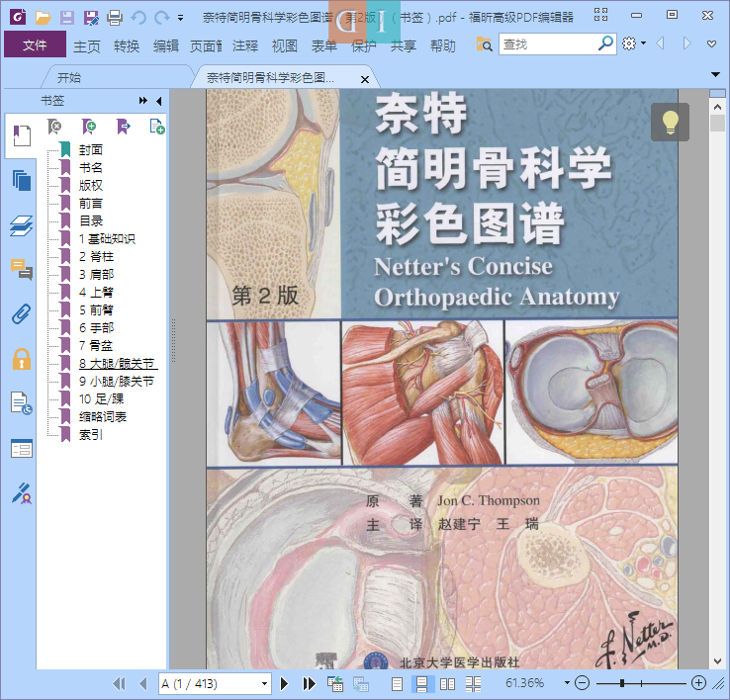Open the tab list dropdown arrow

pos(715,74)
